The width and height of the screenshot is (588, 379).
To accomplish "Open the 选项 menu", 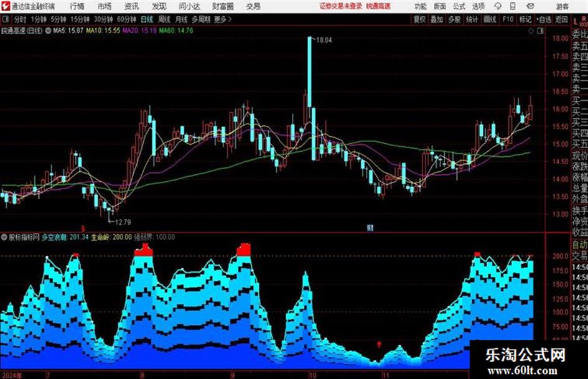I will pyautogui.click(x=478, y=7).
